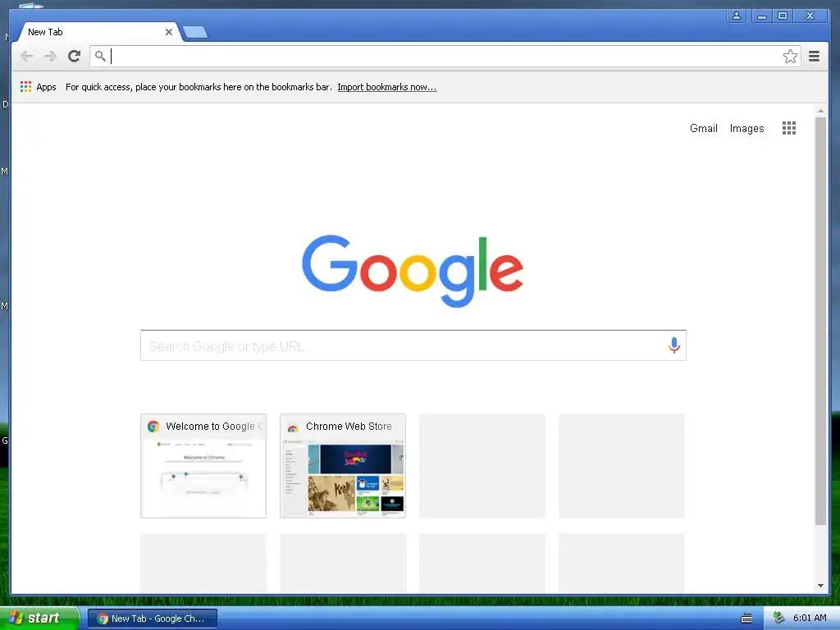Focus the address bar field
840x630 pixels.
(445, 57)
